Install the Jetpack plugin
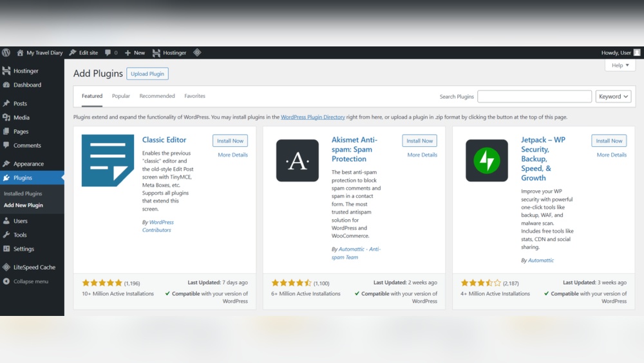This screenshot has width=644, height=363. pyautogui.click(x=609, y=141)
